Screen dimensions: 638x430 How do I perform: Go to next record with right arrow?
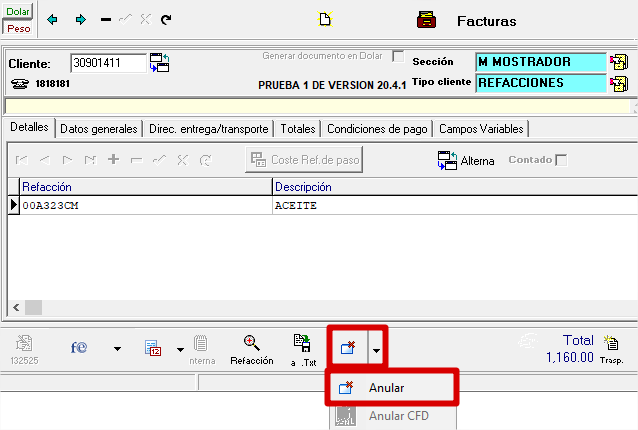click(81, 19)
